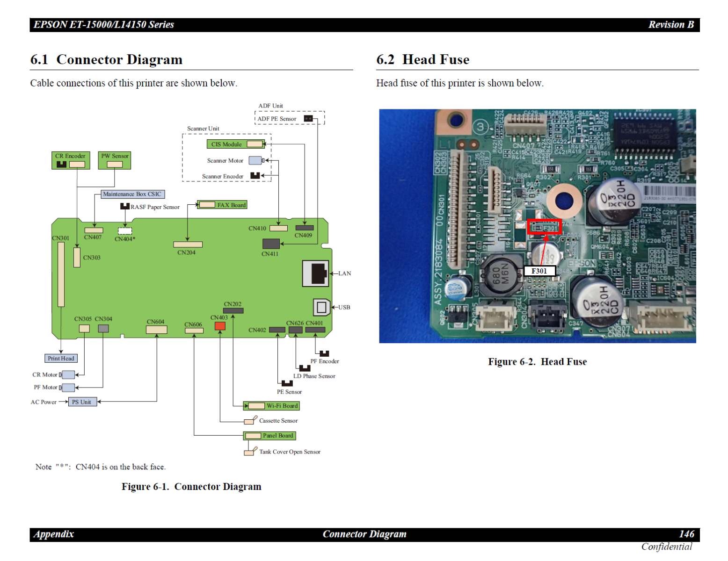Viewport: 728px width, 561px height.
Task: Click the LAN port icon on the board
Action: 315,273
